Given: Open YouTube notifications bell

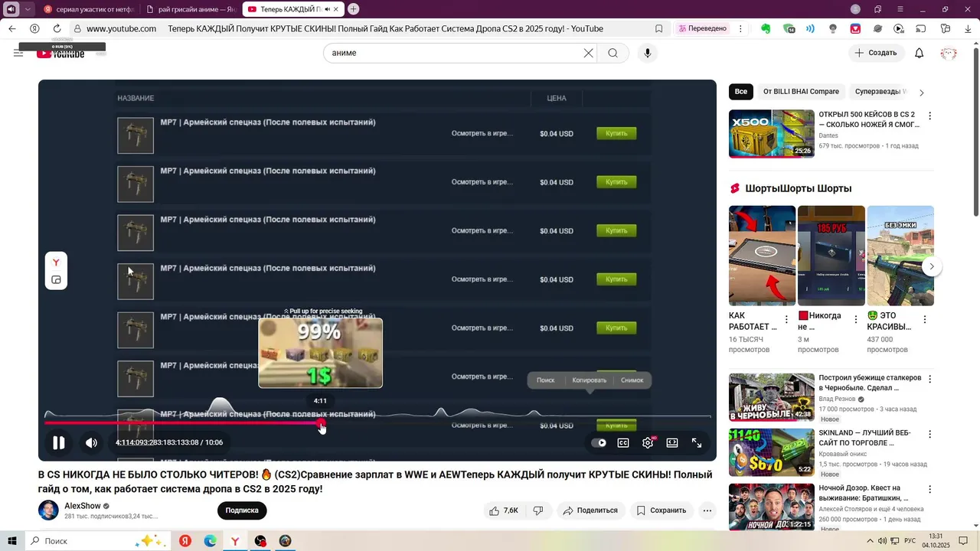Looking at the screenshot, I should [920, 53].
